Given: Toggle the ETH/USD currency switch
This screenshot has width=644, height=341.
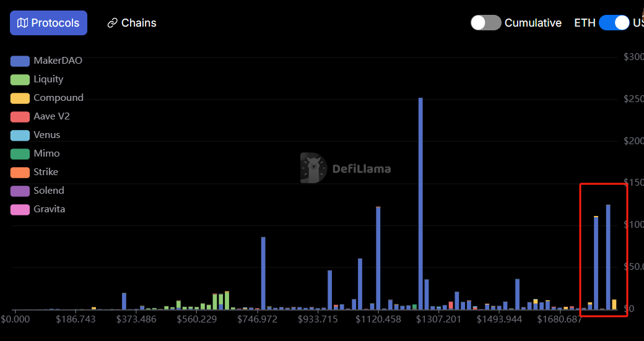Looking at the screenshot, I should click(614, 23).
